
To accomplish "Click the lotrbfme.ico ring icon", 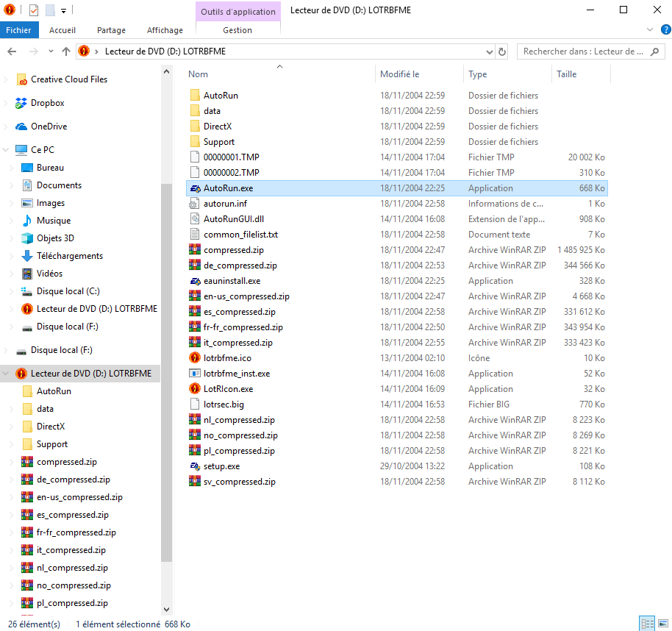I will [195, 358].
